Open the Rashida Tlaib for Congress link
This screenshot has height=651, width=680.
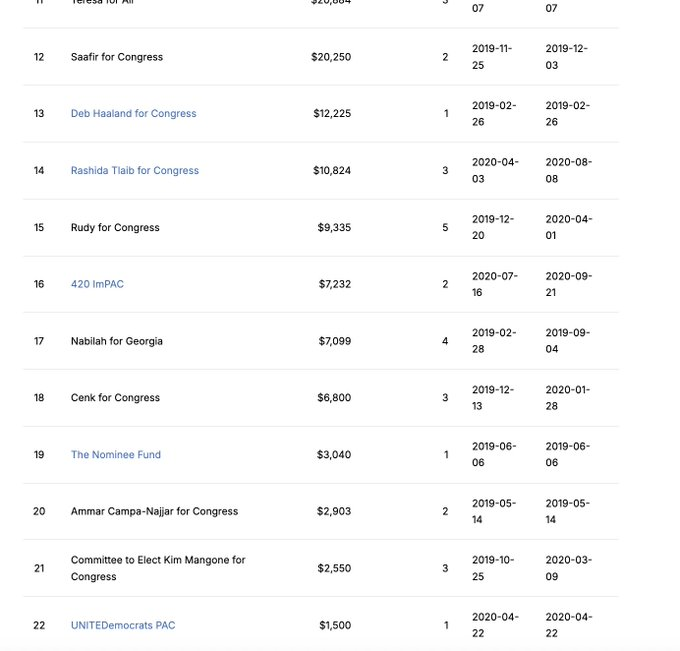point(135,170)
